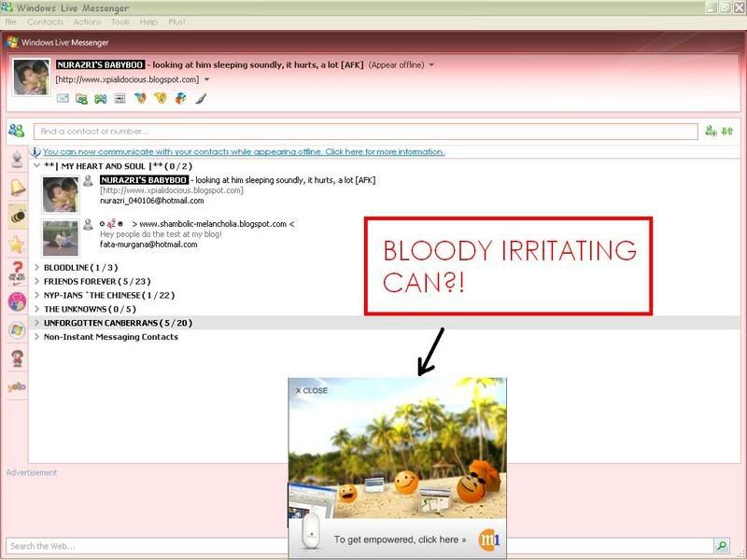Viewport: 747px width, 560px height.
Task: Click the Find a contact or number field
Action: tap(364, 132)
